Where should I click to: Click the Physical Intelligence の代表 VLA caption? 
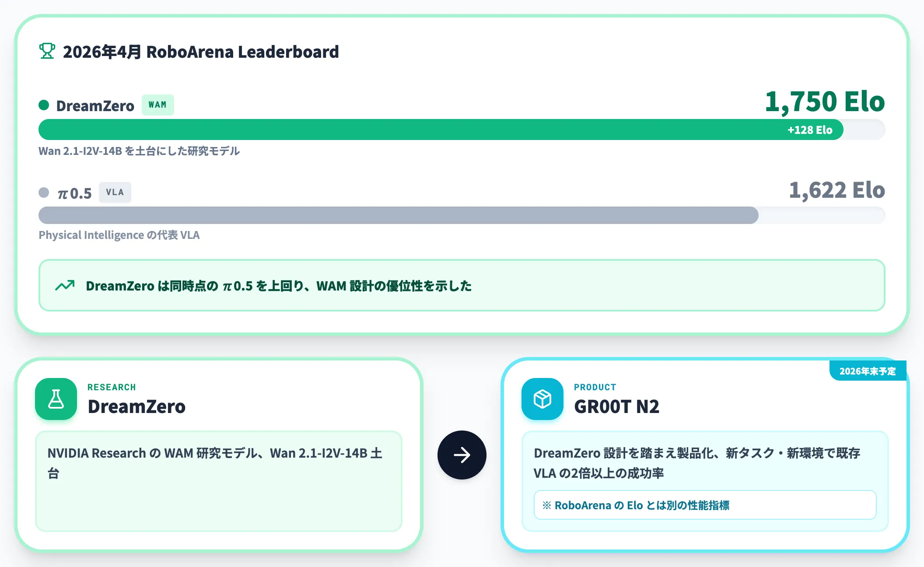[119, 235]
